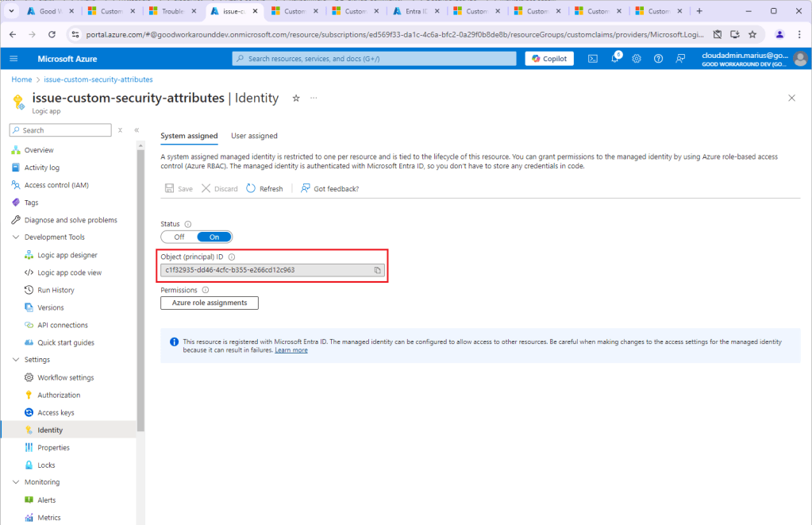Screen dimensions: 812x525
Task: Collapse the sidebar with double-chevron icon
Action: 137,130
